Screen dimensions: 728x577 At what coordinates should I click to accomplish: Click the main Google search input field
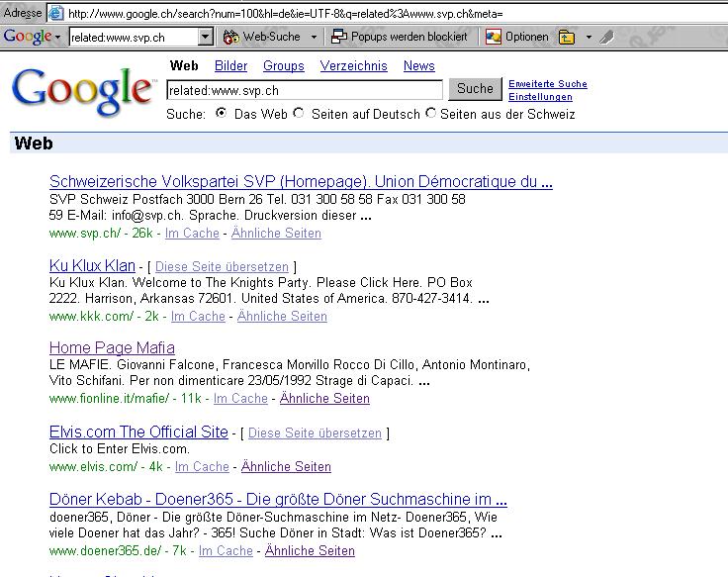304,89
